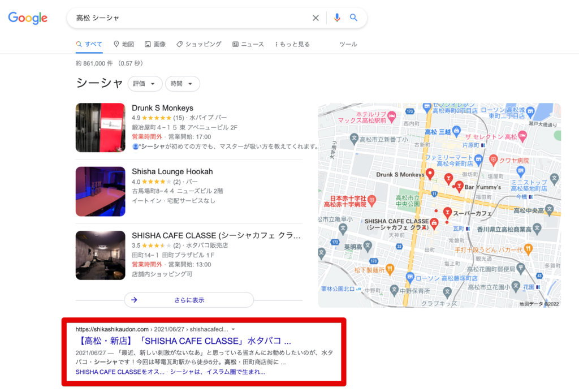The height and width of the screenshot is (392, 579).
Task: Click the 香川県立高松商業高 school pin
Action: 537,228
